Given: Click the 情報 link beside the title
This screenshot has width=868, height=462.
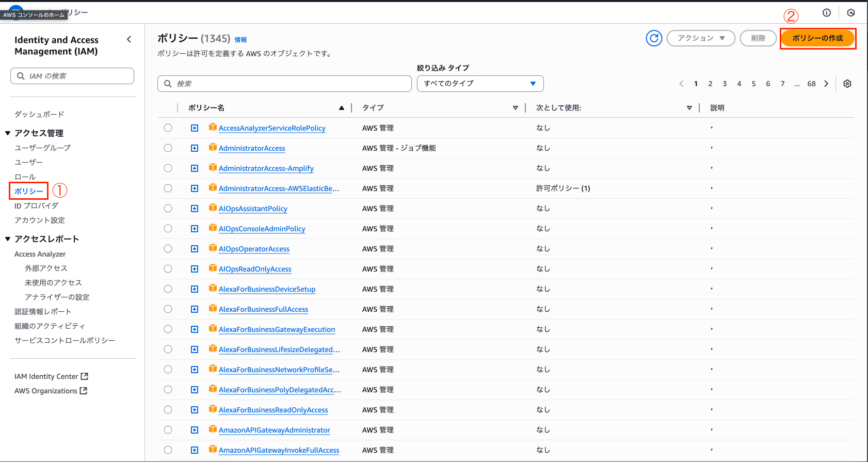Looking at the screenshot, I should pyautogui.click(x=240, y=40).
